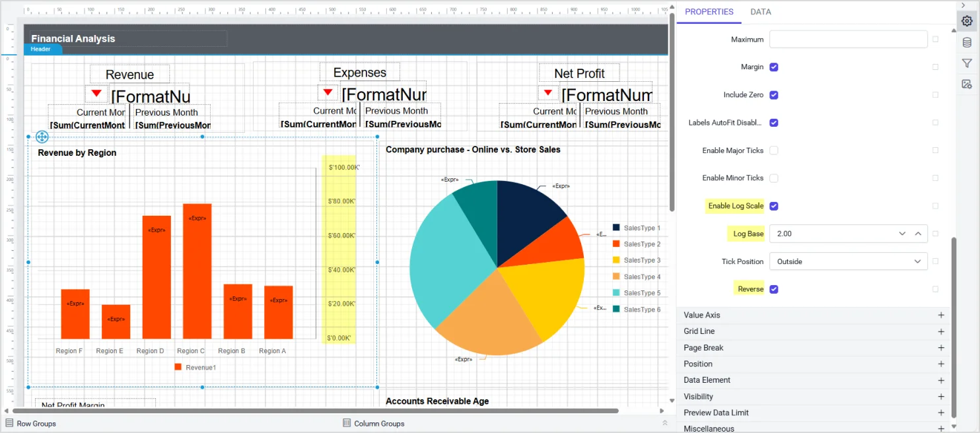Click red indicator above Revenue FormatNu field

click(96, 92)
